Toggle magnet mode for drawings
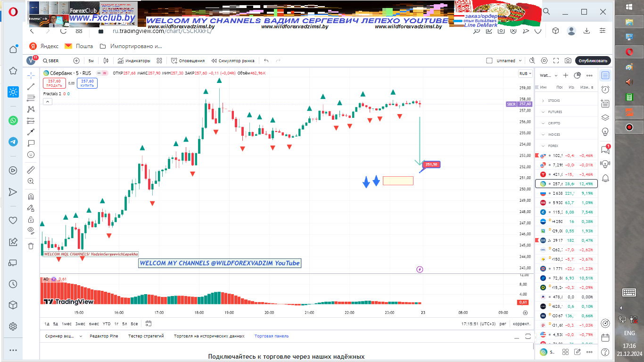Viewport: 644px width, 362px height. [31, 197]
